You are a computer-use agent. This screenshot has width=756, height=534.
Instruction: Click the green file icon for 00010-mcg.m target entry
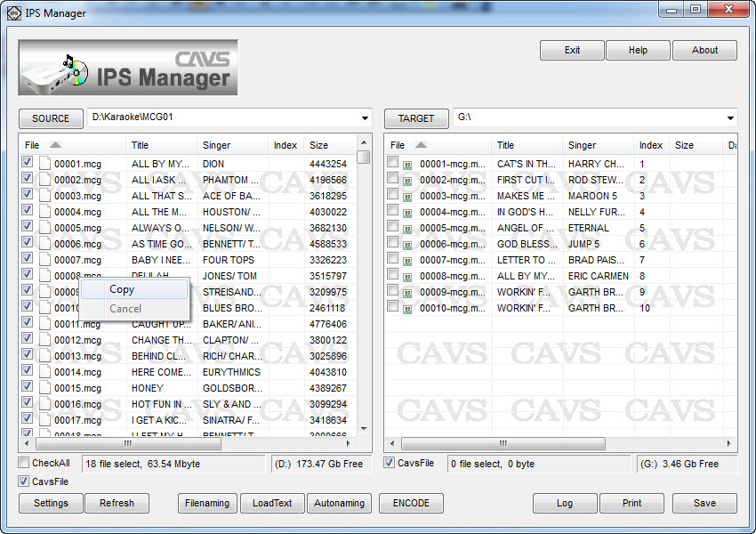click(x=408, y=309)
